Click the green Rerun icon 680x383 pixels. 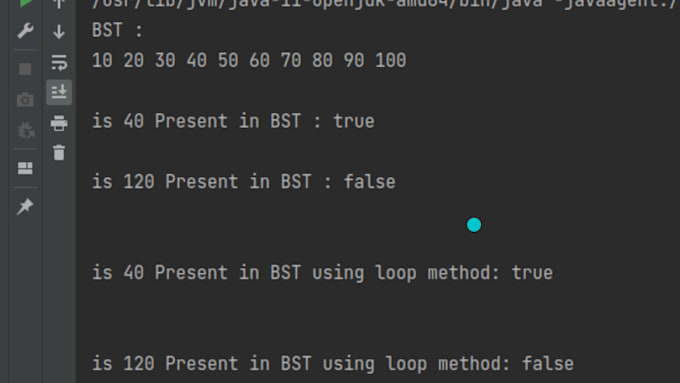[26, 3]
